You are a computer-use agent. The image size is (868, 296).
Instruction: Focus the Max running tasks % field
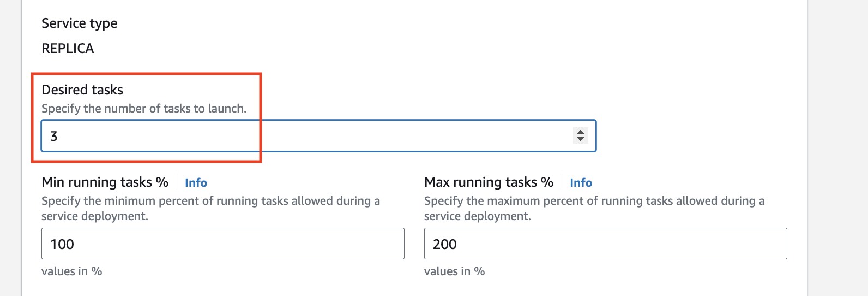coord(605,244)
